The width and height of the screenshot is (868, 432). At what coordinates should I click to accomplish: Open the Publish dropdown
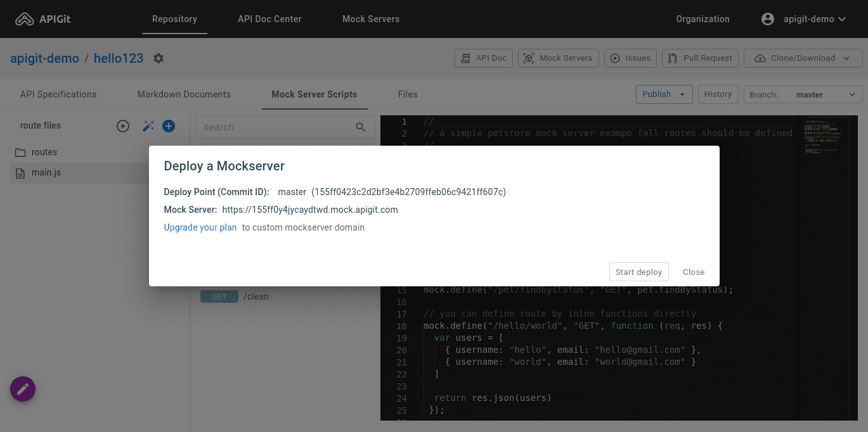(663, 94)
